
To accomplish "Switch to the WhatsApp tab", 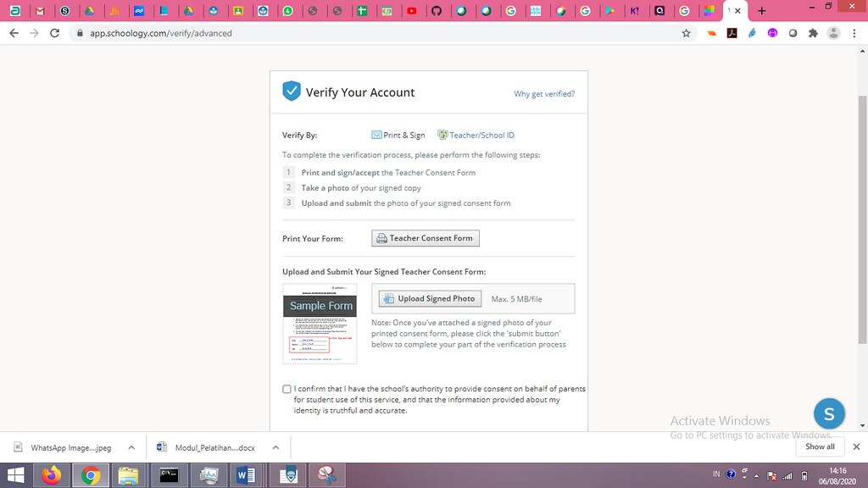I will 288,11.
